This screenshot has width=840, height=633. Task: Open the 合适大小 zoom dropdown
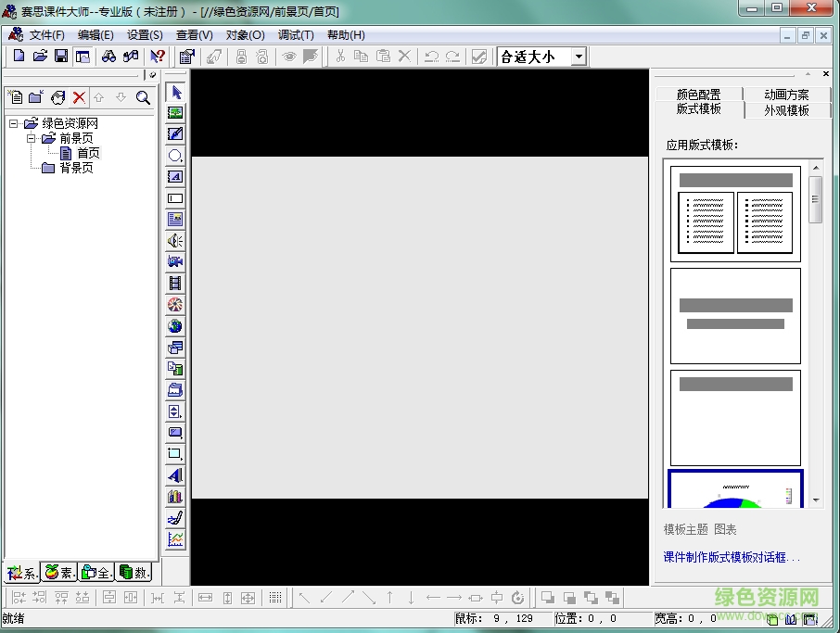(x=579, y=57)
